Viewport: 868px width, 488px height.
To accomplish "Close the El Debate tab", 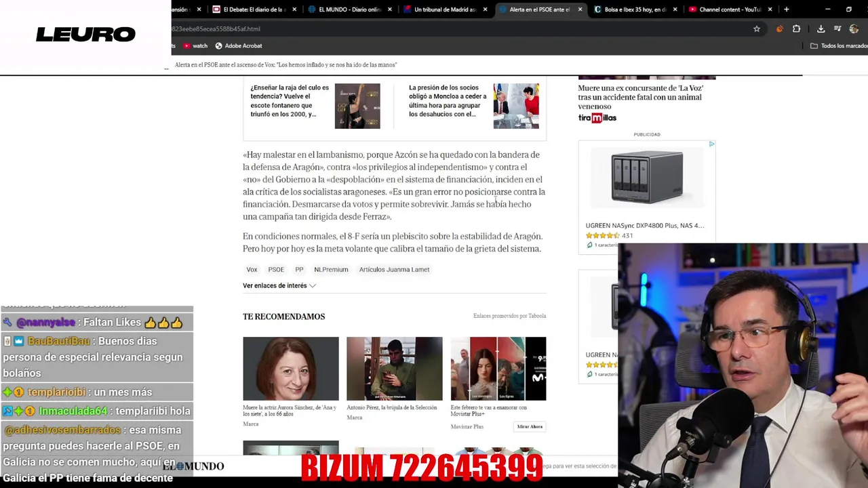I will pyautogui.click(x=295, y=9).
